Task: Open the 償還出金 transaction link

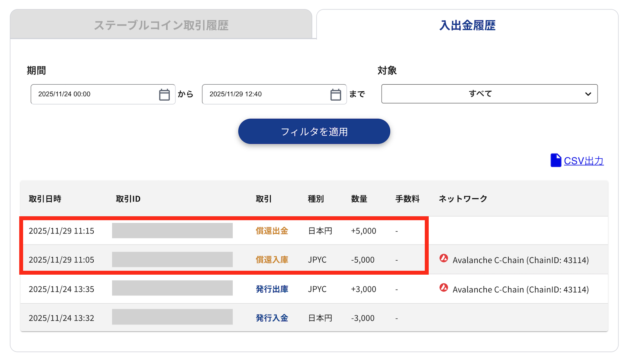Action: pos(272,231)
